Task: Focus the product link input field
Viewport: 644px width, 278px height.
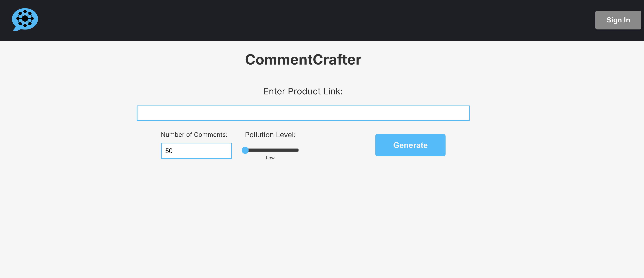Action: [x=303, y=113]
